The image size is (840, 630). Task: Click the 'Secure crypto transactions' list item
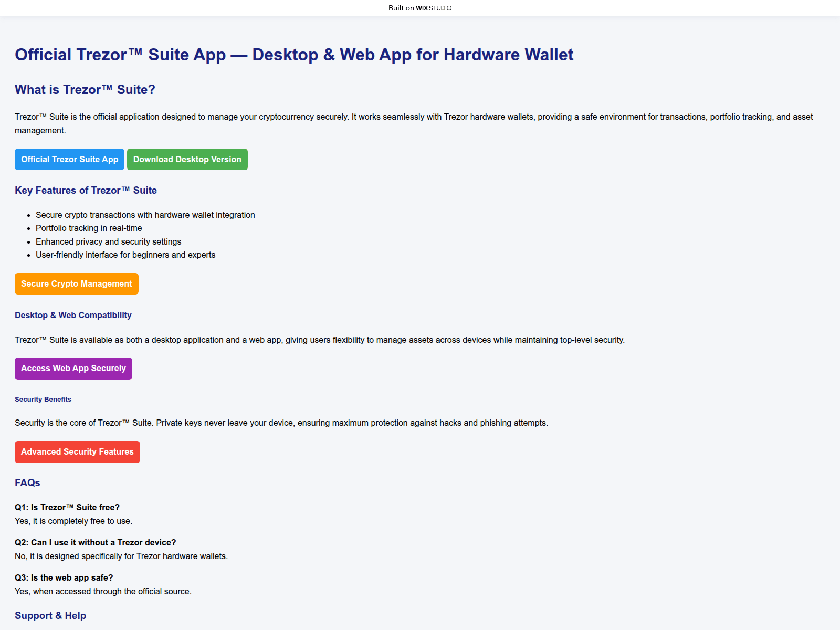(x=145, y=215)
